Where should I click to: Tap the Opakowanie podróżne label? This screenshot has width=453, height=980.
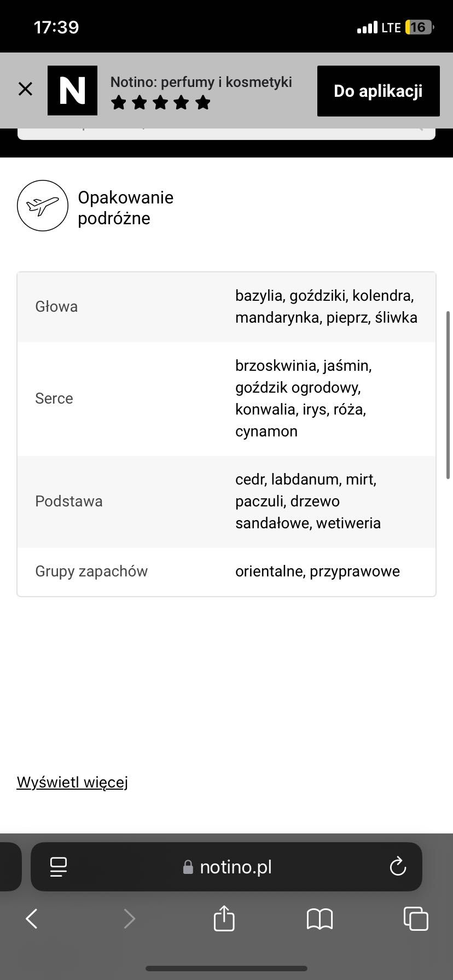tap(125, 208)
